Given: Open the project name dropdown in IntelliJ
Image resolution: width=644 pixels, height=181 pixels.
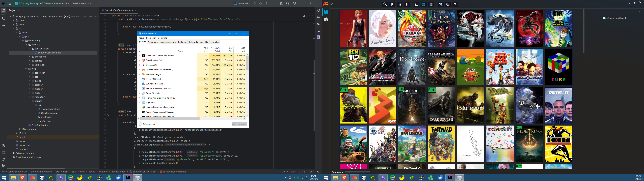Looking at the screenshot, I should [x=42, y=4].
